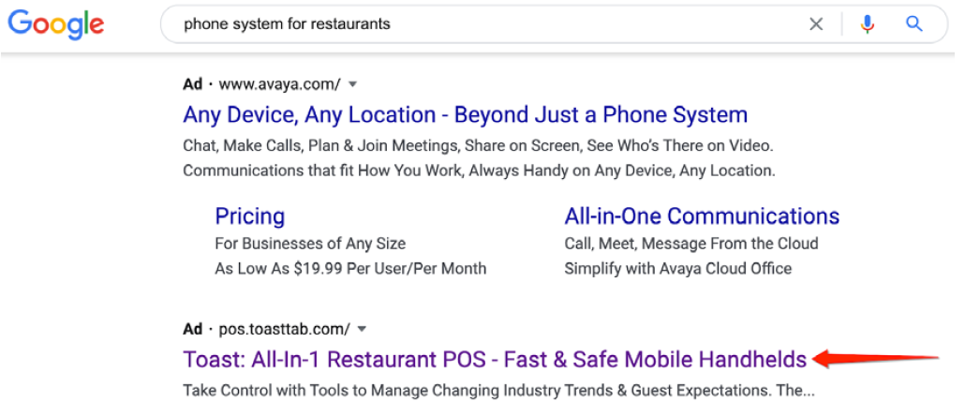Click the 'Take Control with Tools' description snippet
The width and height of the screenshot is (980, 416).
(x=498, y=391)
